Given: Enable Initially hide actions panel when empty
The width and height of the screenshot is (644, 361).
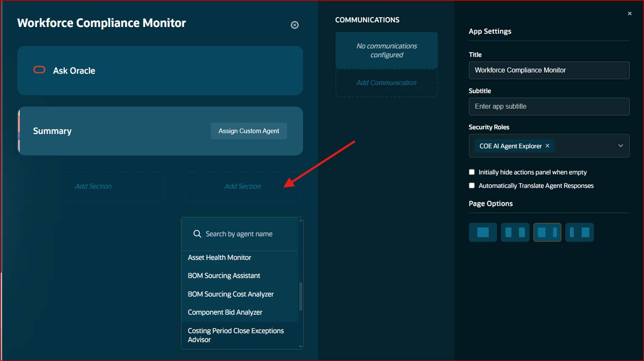Looking at the screenshot, I should [x=472, y=172].
